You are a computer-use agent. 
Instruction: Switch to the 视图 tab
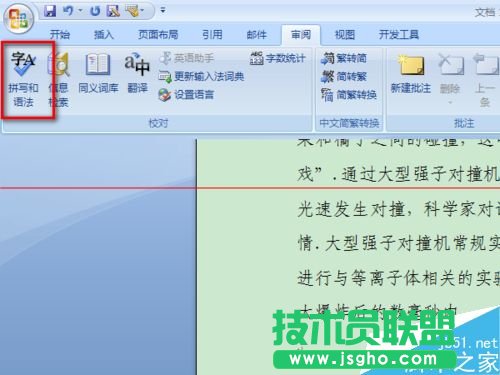pyautogui.click(x=345, y=35)
